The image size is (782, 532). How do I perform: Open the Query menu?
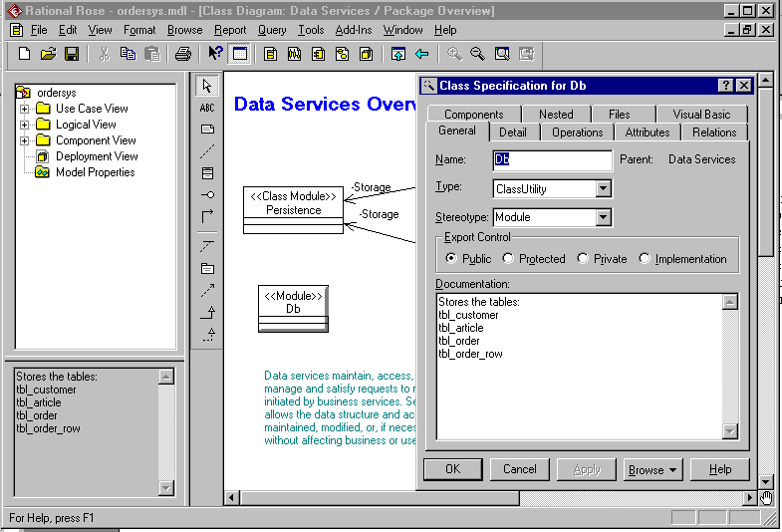point(272,30)
